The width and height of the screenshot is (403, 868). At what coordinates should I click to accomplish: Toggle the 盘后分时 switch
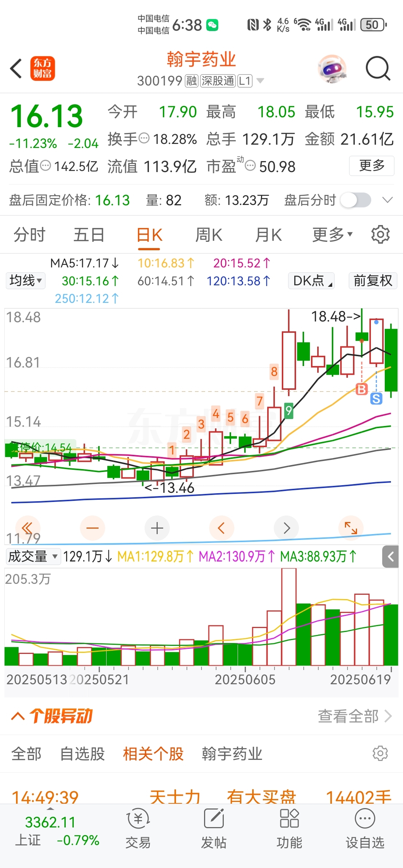pos(356,200)
